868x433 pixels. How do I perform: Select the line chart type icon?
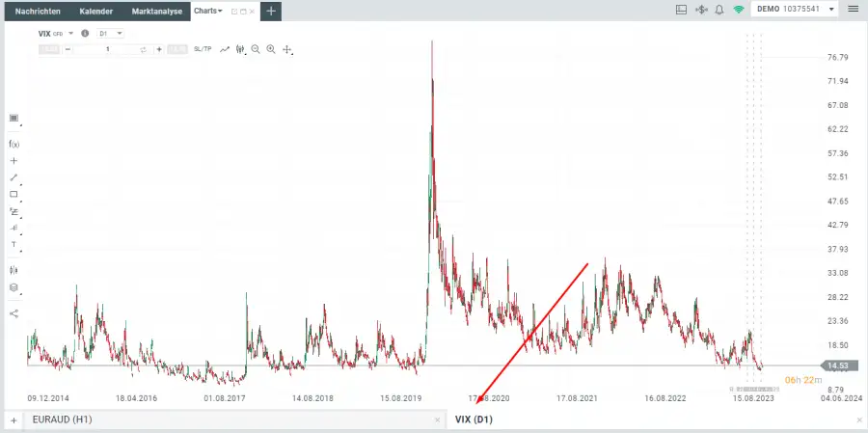(x=224, y=49)
